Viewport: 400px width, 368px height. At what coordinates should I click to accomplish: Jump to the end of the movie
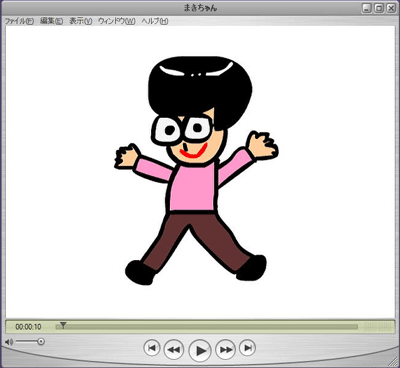248,348
